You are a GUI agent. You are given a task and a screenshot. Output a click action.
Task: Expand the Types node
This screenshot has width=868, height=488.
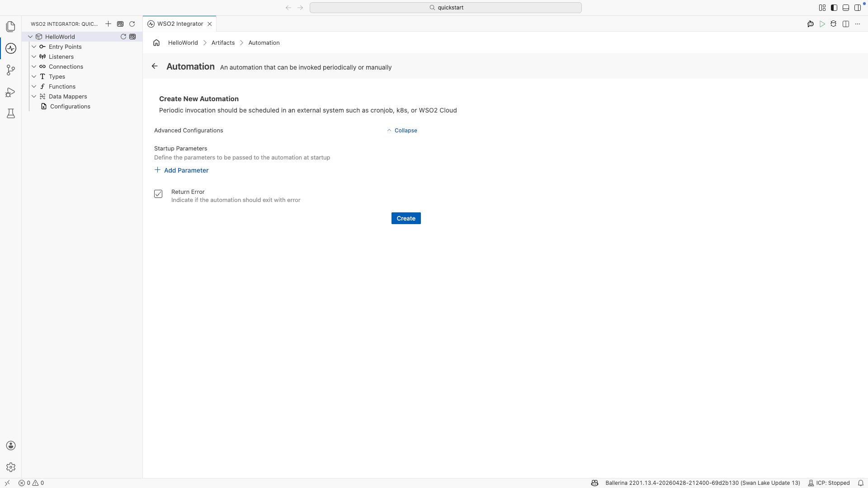(x=34, y=76)
